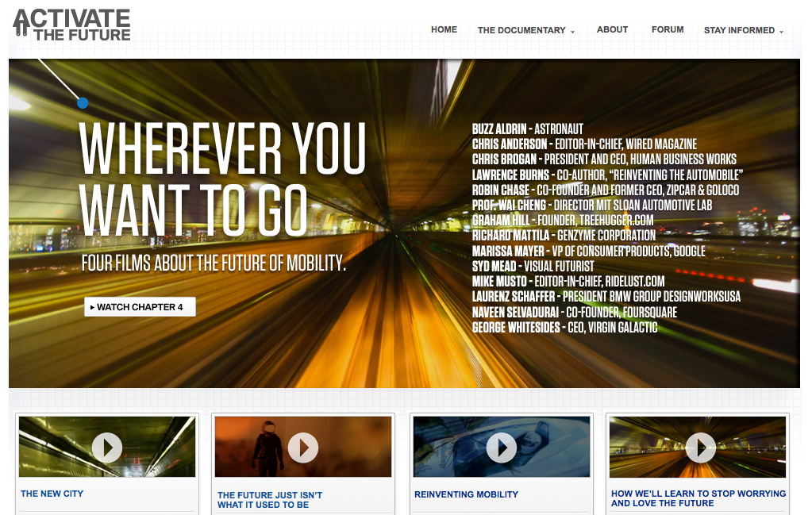Play How We'll Learn To Stop Worrying video
Screen dimensions: 812x515
[x=700, y=448]
